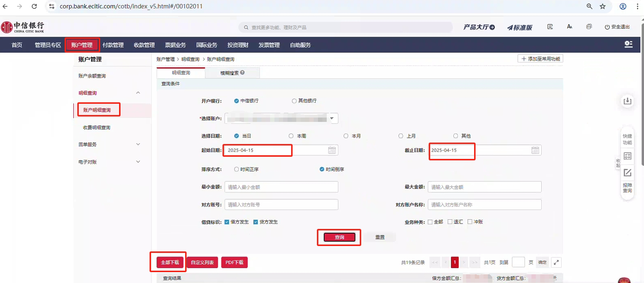This screenshot has width=644, height=283.
Task: Click the settings icon in navigation bar
Action: pyautogui.click(x=628, y=44)
